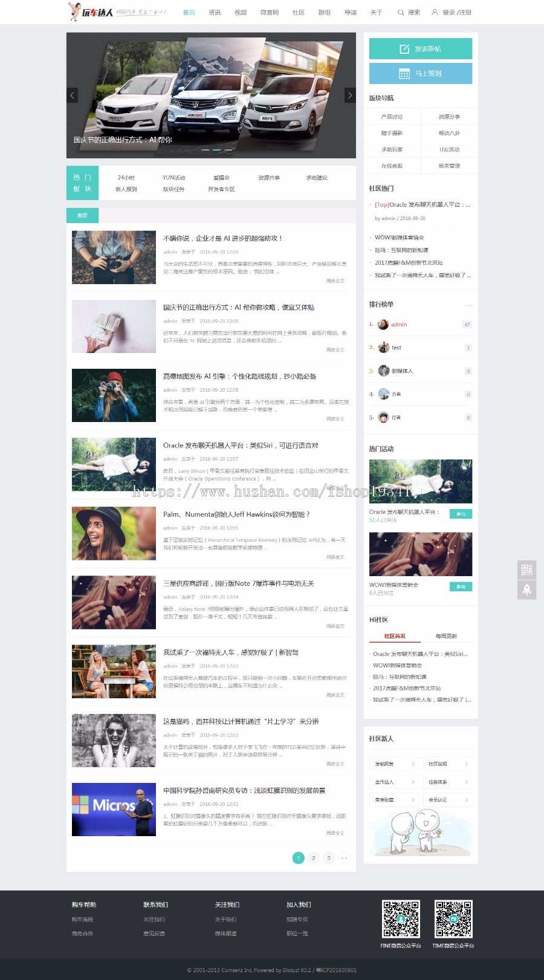Open 版务管理 in 版块导航
Viewport: 544px width, 980px height.
[449, 166]
